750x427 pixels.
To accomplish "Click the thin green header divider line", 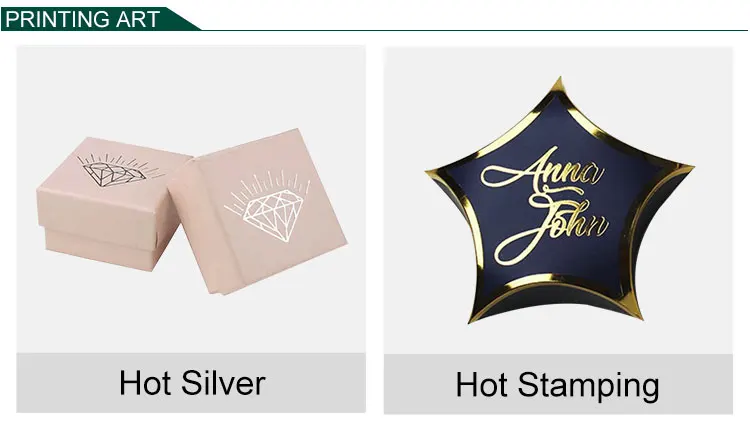I will 474,30.
